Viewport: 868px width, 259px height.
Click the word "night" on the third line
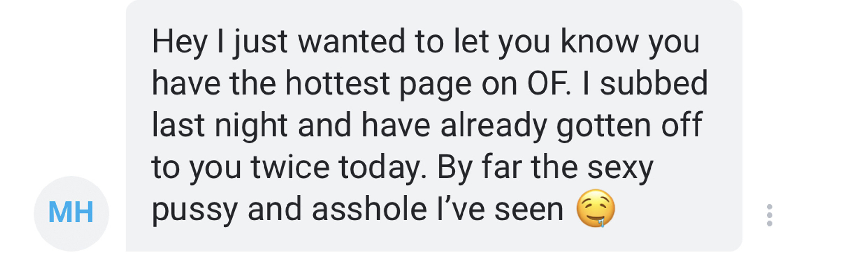(x=251, y=127)
